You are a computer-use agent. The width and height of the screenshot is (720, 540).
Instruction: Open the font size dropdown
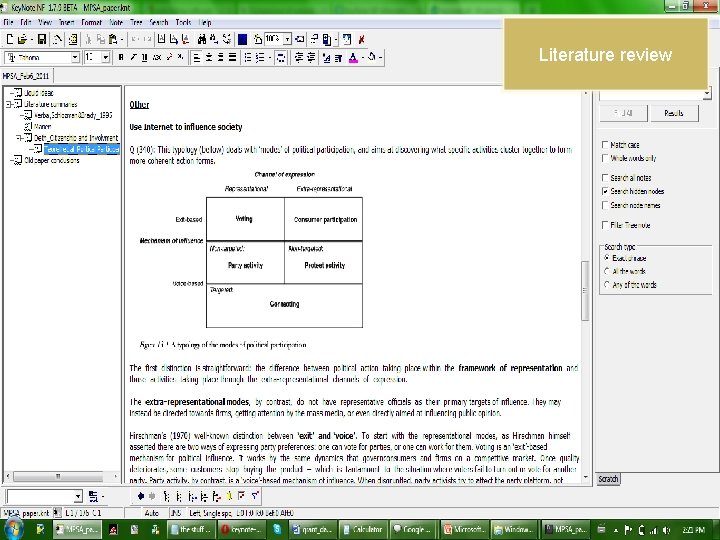[x=106, y=57]
